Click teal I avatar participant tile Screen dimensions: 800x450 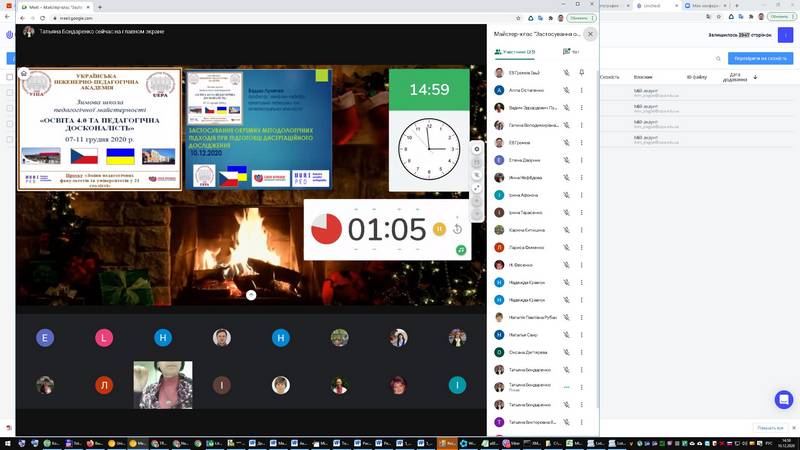pyautogui.click(x=457, y=385)
